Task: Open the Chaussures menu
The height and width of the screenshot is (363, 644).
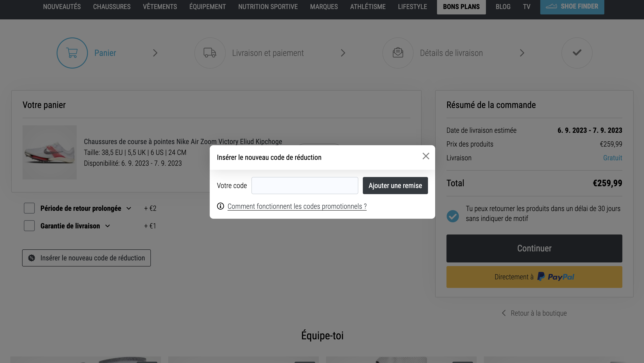Action: pos(112,7)
